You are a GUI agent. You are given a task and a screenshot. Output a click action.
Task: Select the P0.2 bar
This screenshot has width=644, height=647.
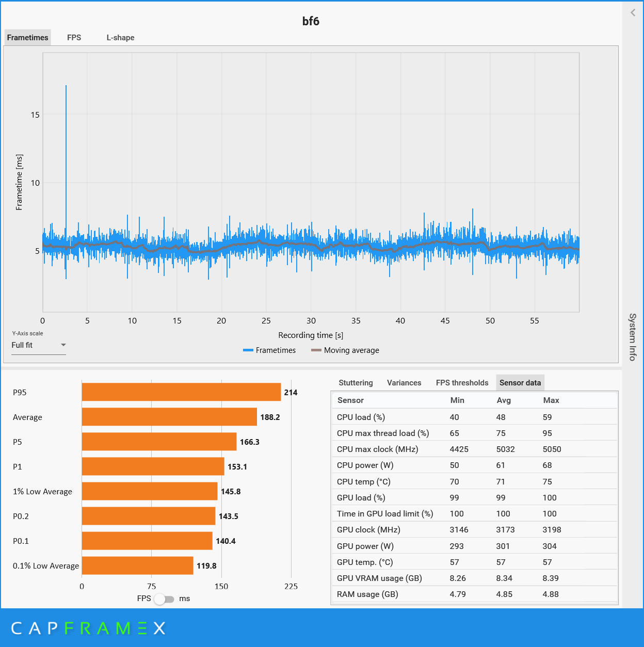pos(149,516)
